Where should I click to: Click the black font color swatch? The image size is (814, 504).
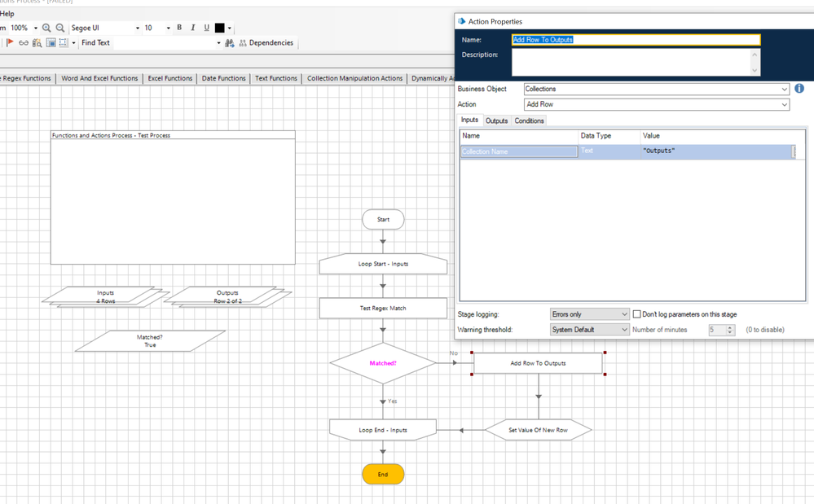[219, 28]
